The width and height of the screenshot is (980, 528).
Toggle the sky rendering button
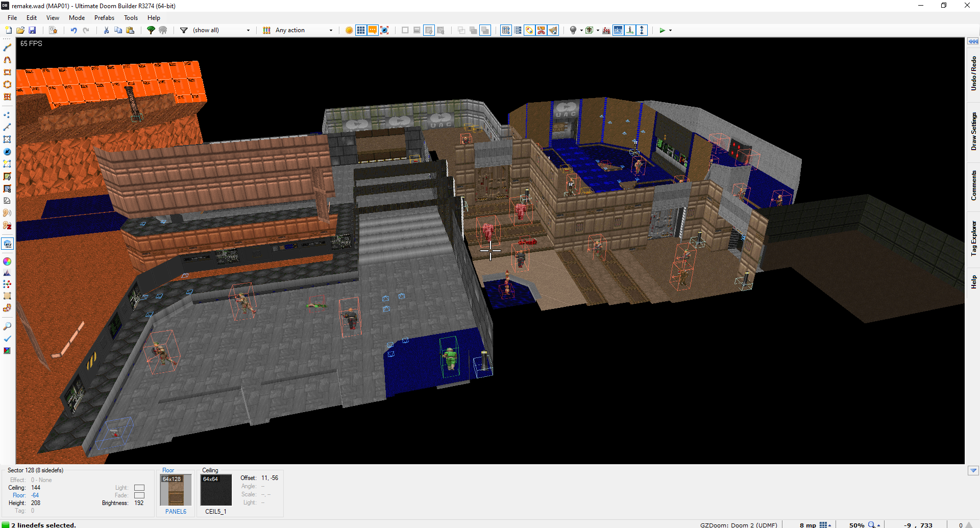click(x=618, y=30)
